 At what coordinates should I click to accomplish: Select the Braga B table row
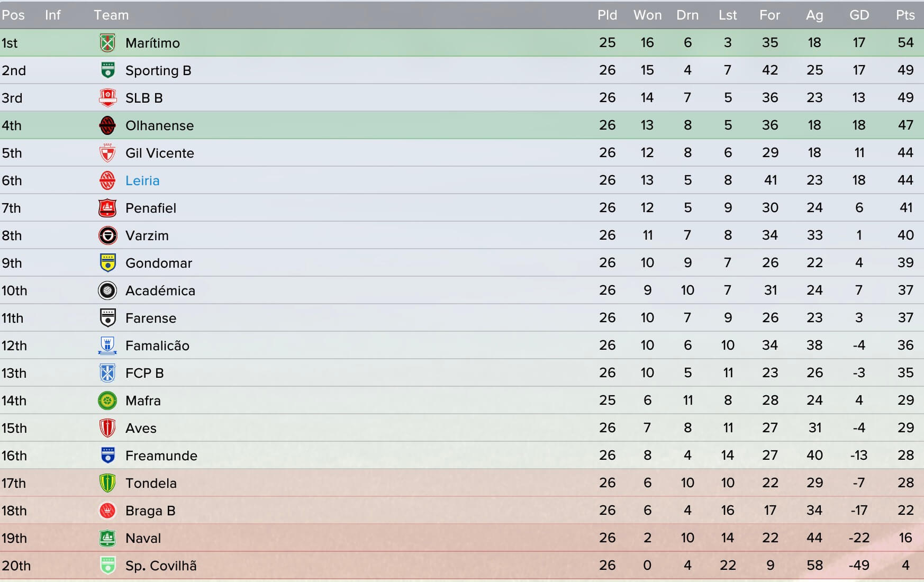pos(462,511)
